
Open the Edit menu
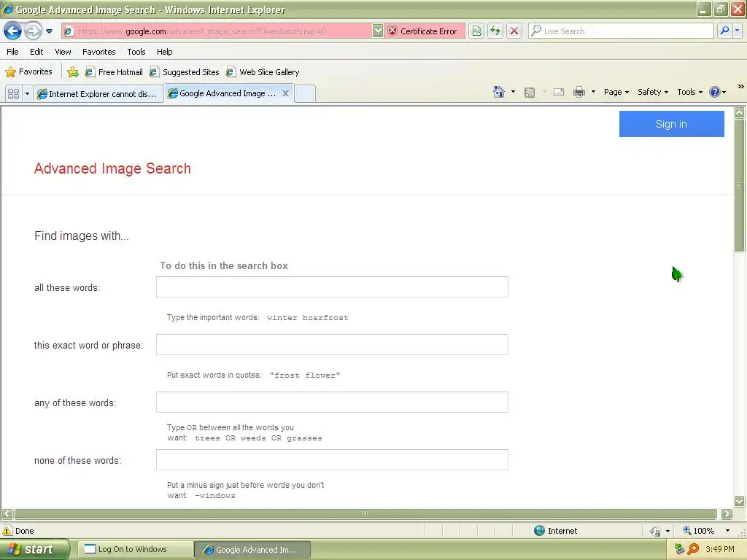pos(36,52)
